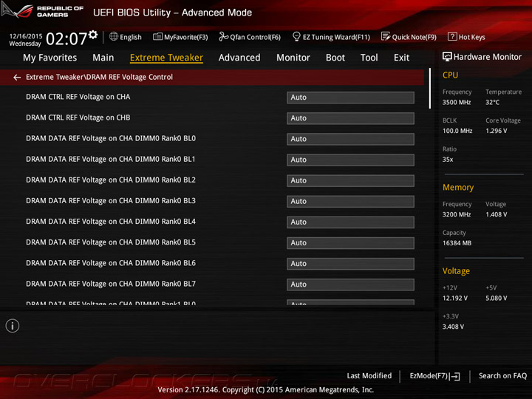Click the back arrow beside Extreme Tweaker path

coord(17,78)
